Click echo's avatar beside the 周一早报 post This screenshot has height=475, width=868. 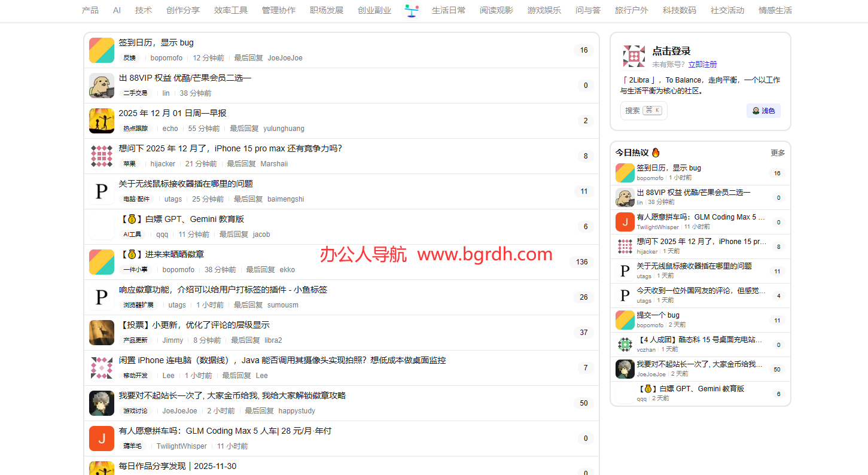point(102,121)
